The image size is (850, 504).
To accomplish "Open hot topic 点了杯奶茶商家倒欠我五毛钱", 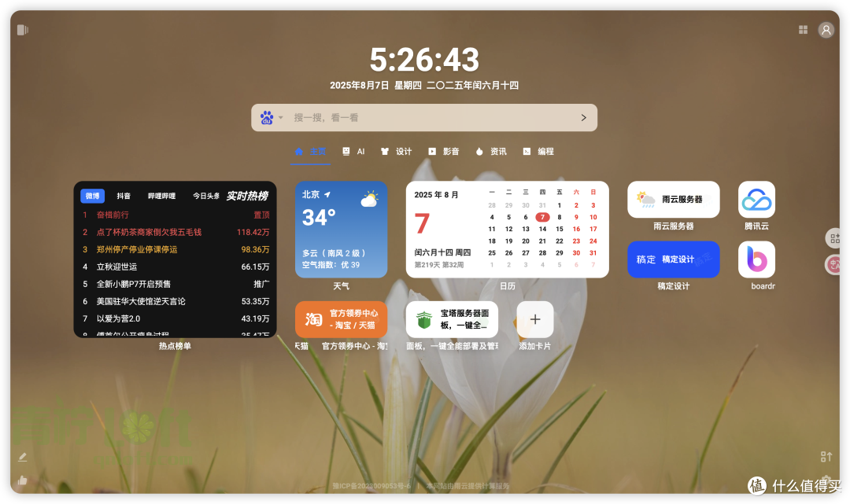I will [149, 232].
